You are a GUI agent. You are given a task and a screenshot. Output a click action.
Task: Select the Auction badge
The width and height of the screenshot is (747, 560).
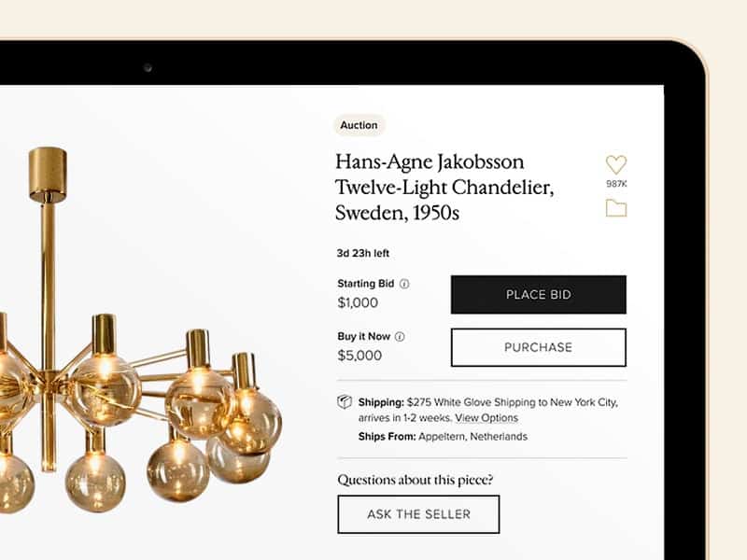click(x=360, y=125)
